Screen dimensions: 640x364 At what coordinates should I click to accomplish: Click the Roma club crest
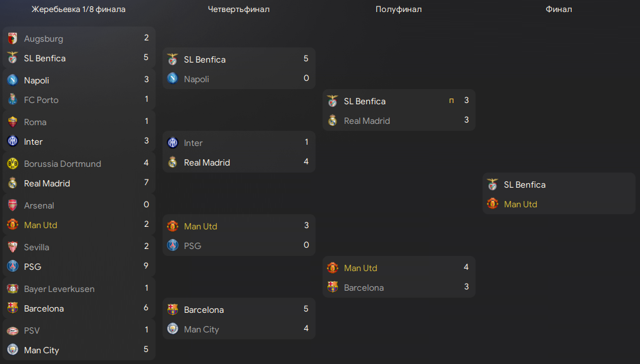tap(13, 121)
